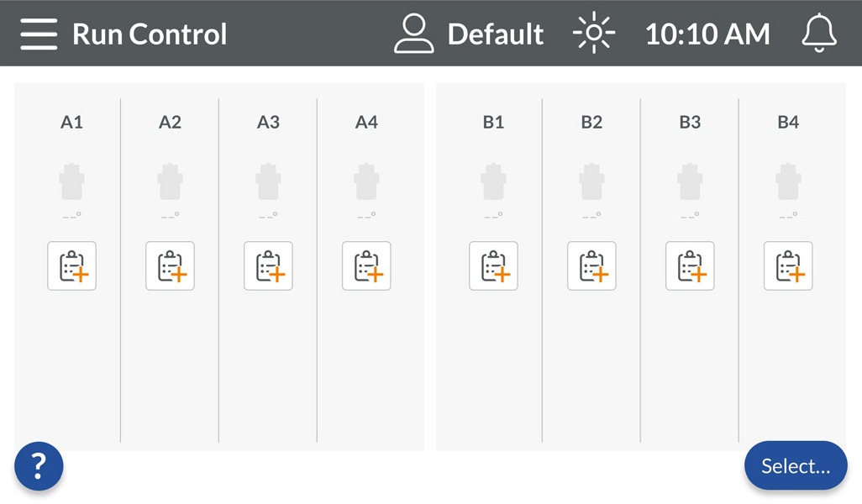Add a method to position B2
This screenshot has width=862, height=504.
click(591, 265)
